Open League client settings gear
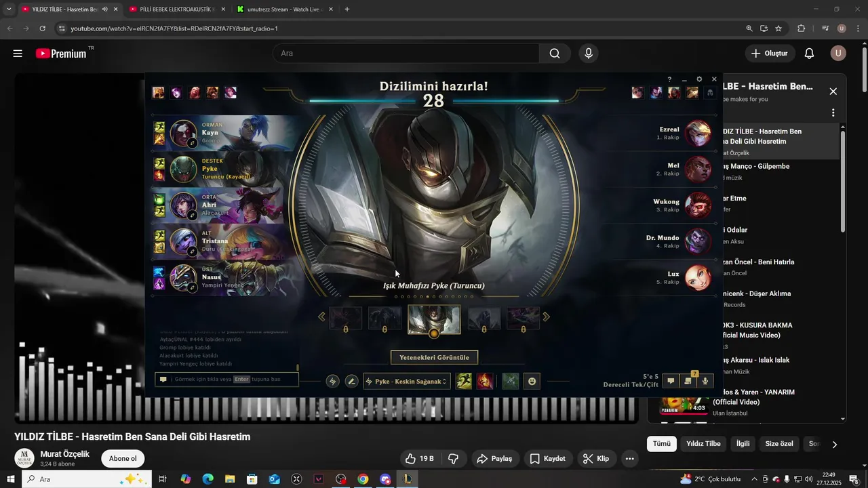 click(699, 79)
